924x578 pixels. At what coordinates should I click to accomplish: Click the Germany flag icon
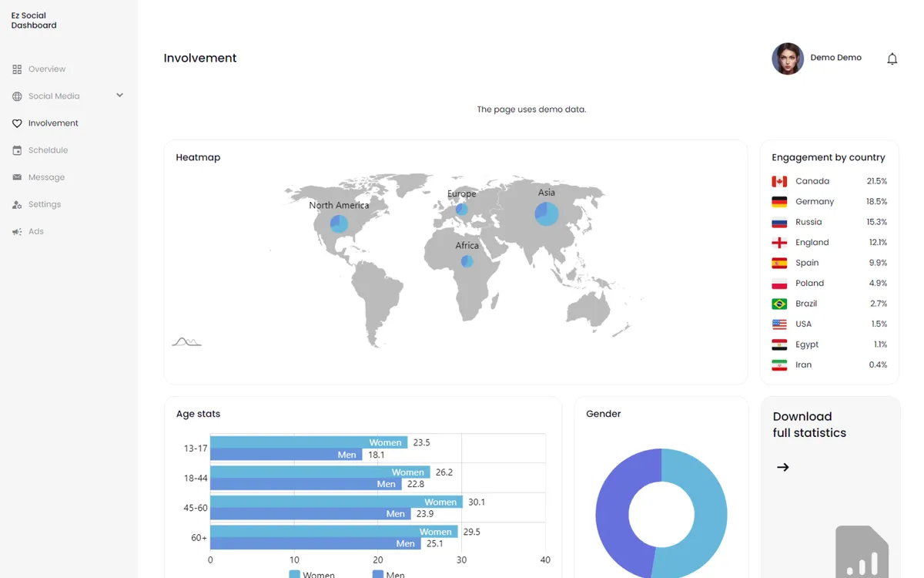(779, 202)
